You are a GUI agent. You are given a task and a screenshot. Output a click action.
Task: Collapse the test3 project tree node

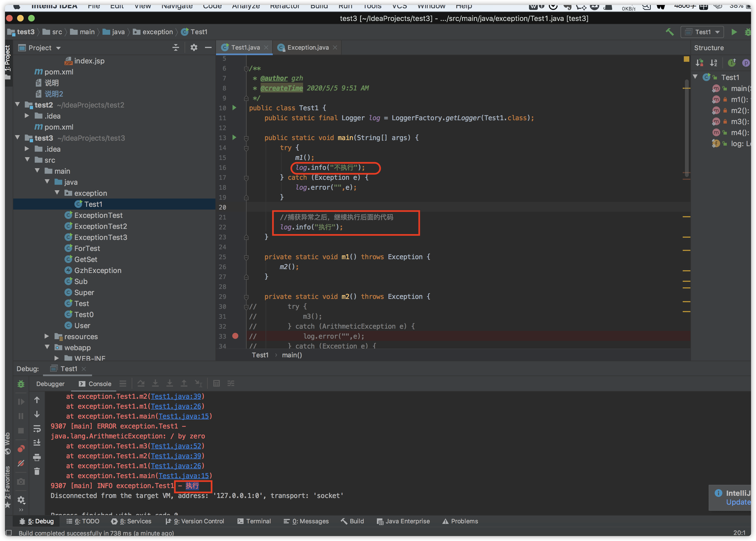coord(18,138)
